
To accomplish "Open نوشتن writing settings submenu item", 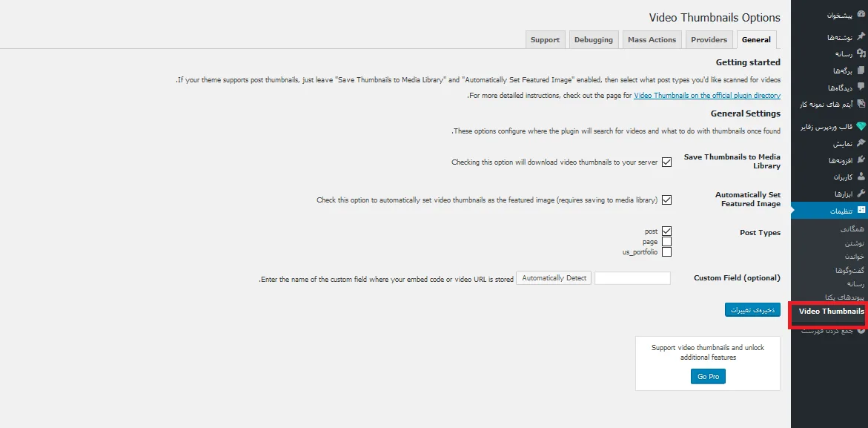I will point(855,243).
